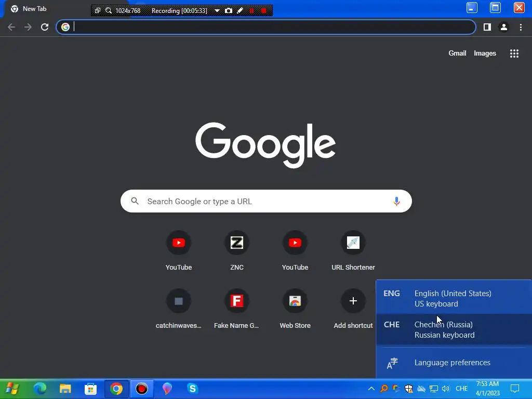Open the Chrome profile menu

[504, 27]
